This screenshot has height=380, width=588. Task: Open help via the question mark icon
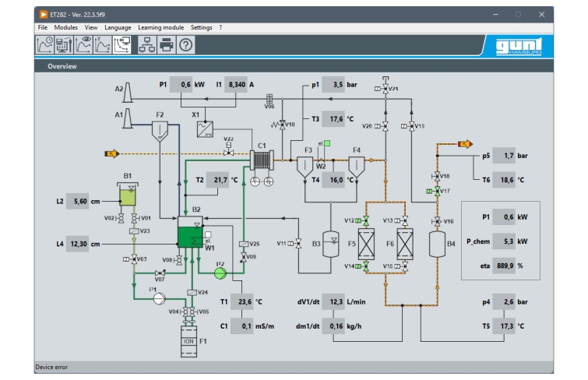(186, 45)
